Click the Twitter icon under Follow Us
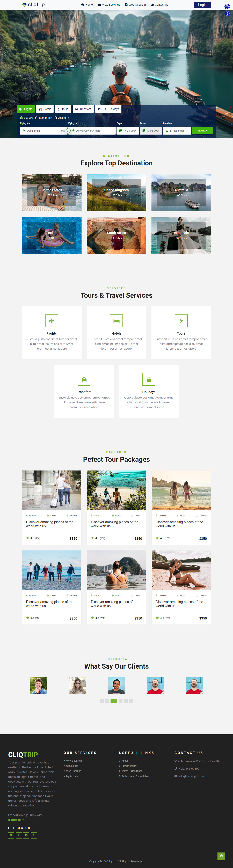Screen dimensions: 233x868 click(x=11, y=835)
